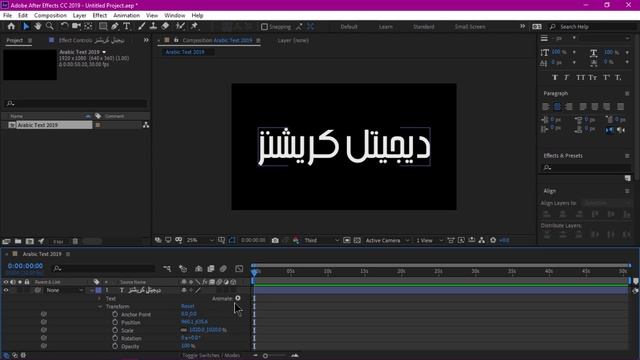
Task: Open the Window menu
Action: (x=175, y=15)
